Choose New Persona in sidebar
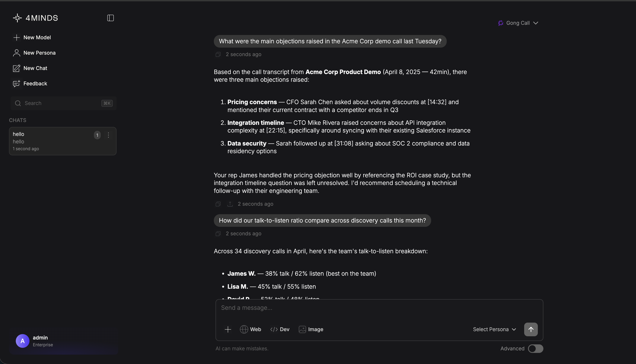The height and width of the screenshot is (364, 636). click(x=39, y=53)
